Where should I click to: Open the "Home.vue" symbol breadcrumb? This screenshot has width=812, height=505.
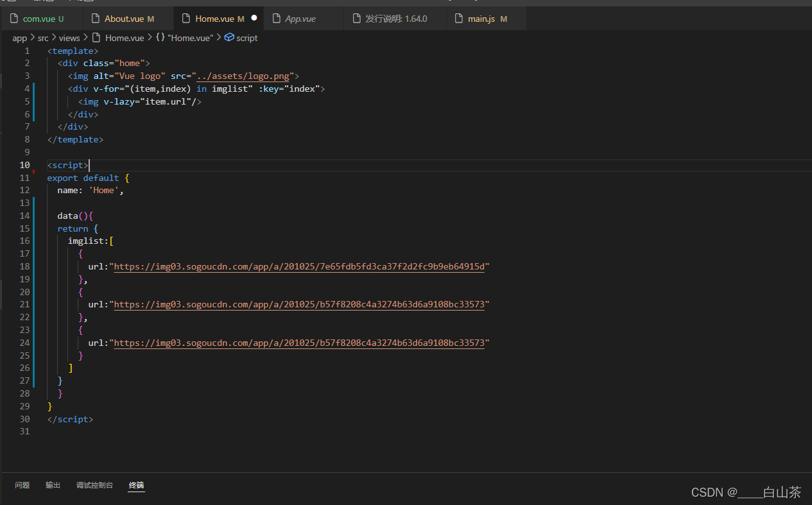click(x=190, y=38)
